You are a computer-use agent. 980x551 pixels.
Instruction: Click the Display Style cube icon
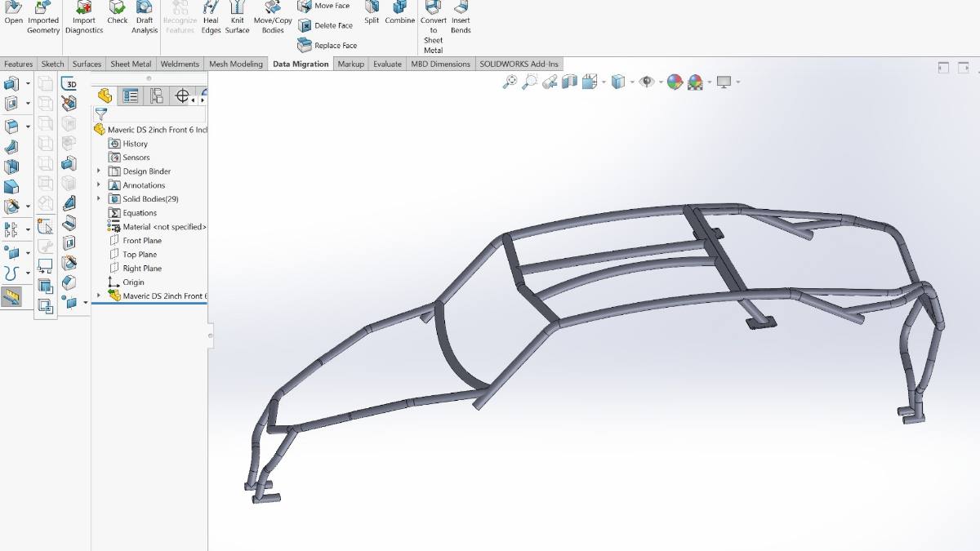click(618, 82)
